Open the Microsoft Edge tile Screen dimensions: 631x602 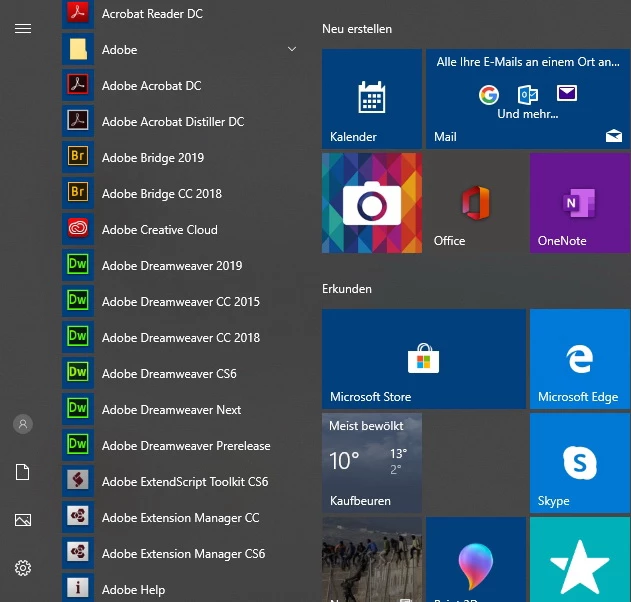pos(580,359)
